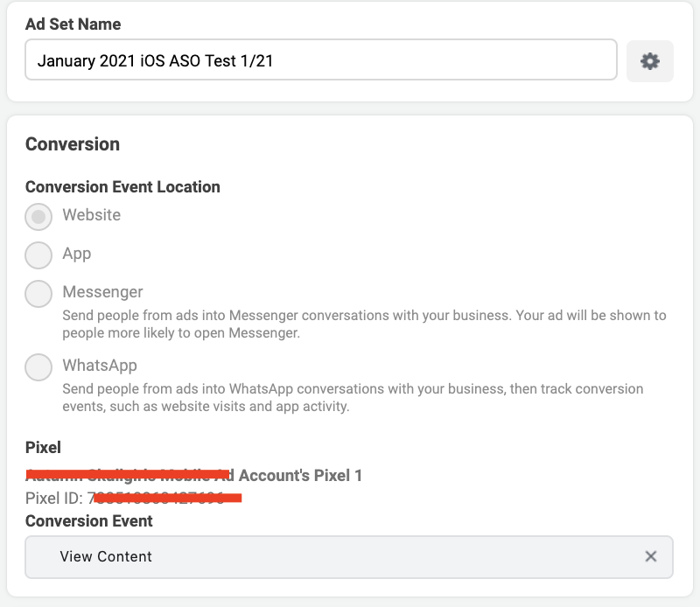
Task: Select the Website conversion location
Action: click(38, 216)
